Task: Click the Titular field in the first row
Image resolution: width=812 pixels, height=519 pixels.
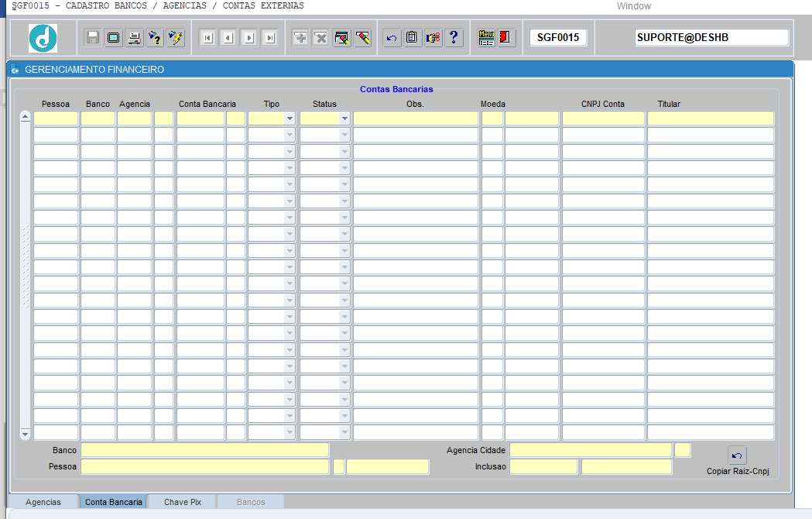Action: 711,119
